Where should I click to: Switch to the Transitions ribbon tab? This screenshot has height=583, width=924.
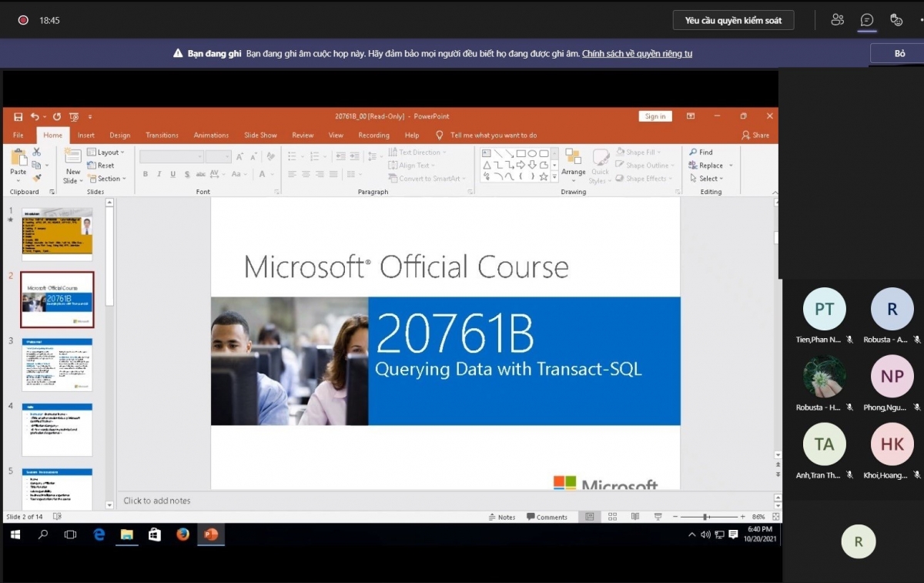pos(162,135)
